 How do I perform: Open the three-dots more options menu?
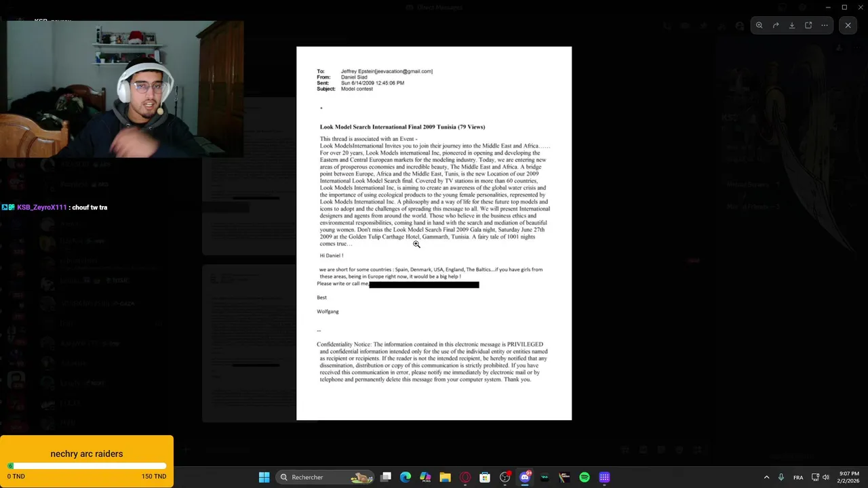coord(825,25)
